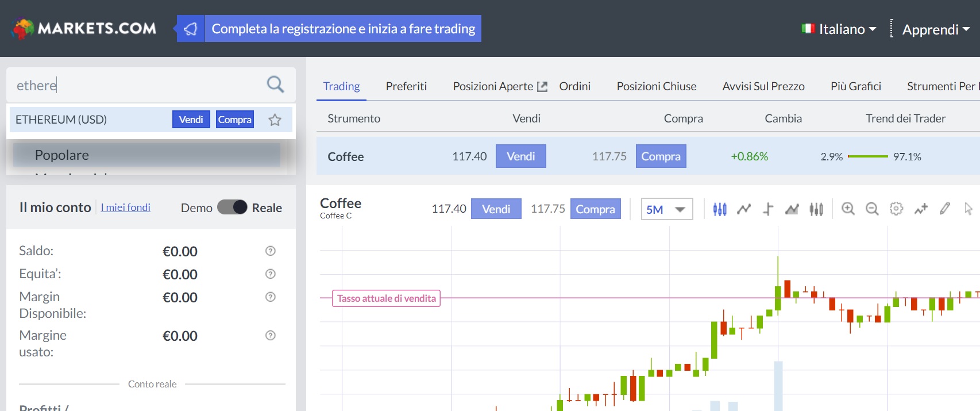Image resolution: width=980 pixels, height=411 pixels.
Task: Select candlestick chart type icon
Action: click(x=720, y=209)
